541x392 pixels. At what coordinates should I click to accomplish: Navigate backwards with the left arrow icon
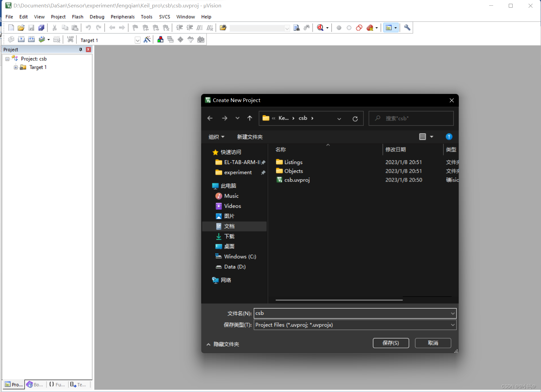coord(112,28)
